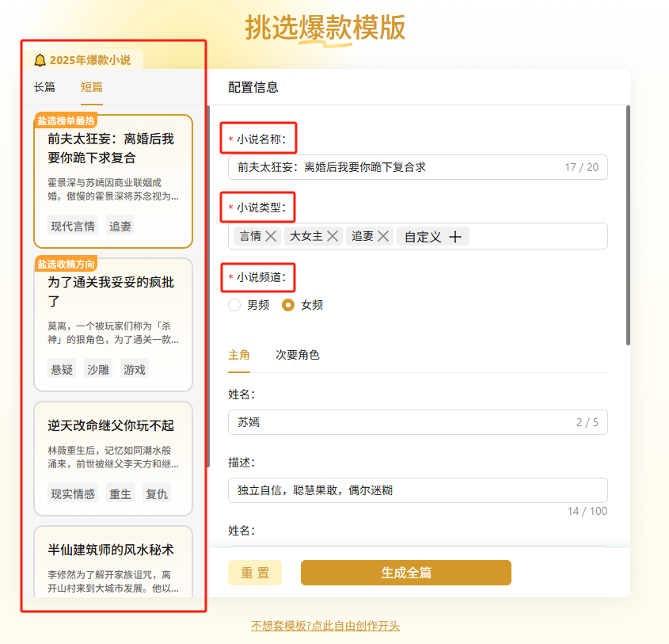669x644 pixels.
Task: Click the template list scrollbar
Action: point(208,286)
